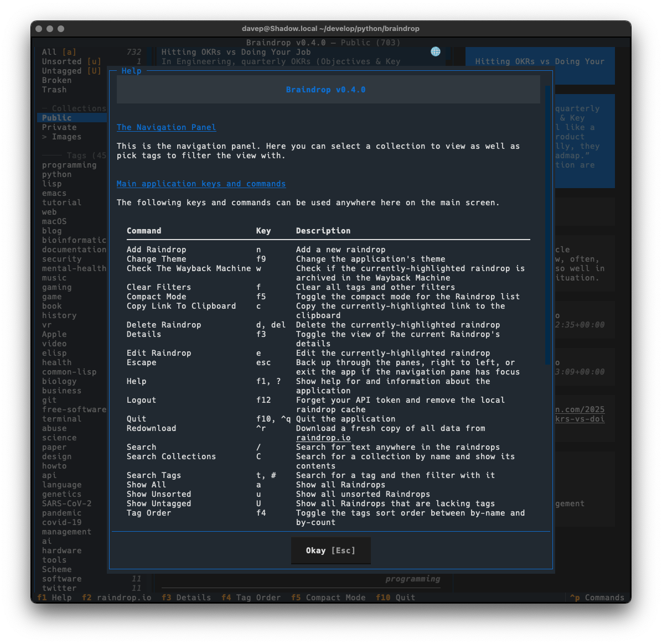Click f1 Help in footer
The image size is (662, 644).
point(54,597)
